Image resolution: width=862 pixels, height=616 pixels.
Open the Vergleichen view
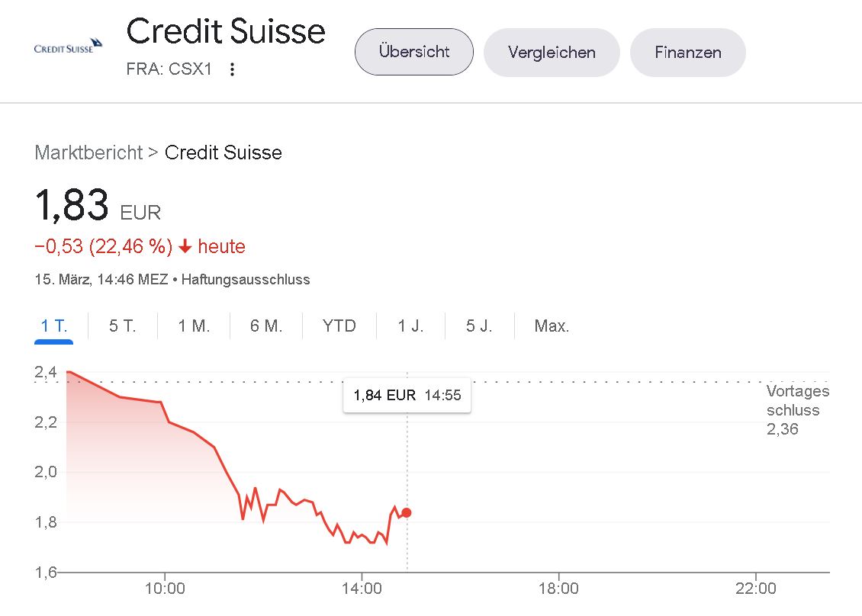coord(552,52)
